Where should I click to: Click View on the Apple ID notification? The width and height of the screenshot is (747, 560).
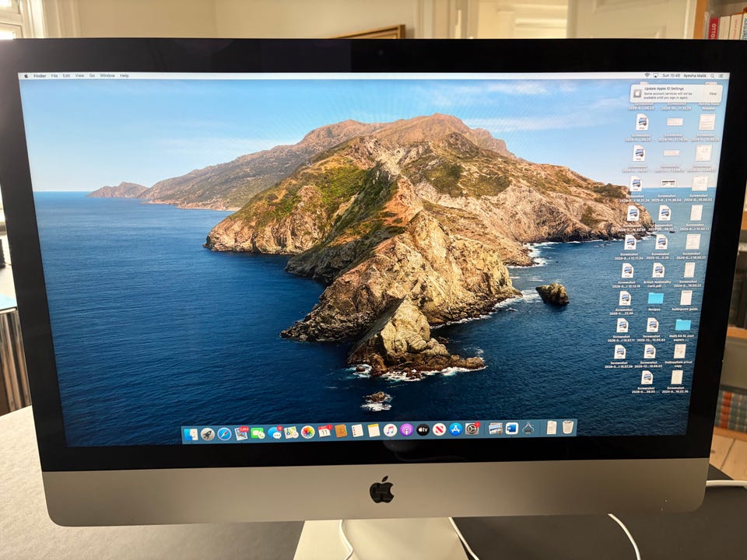[x=712, y=94]
